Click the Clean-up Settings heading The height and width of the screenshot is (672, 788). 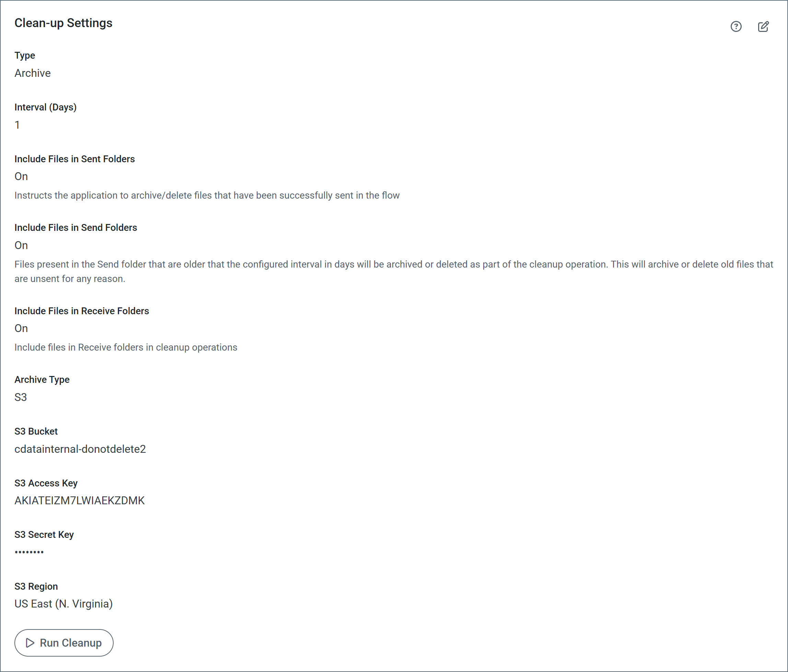[x=63, y=23]
